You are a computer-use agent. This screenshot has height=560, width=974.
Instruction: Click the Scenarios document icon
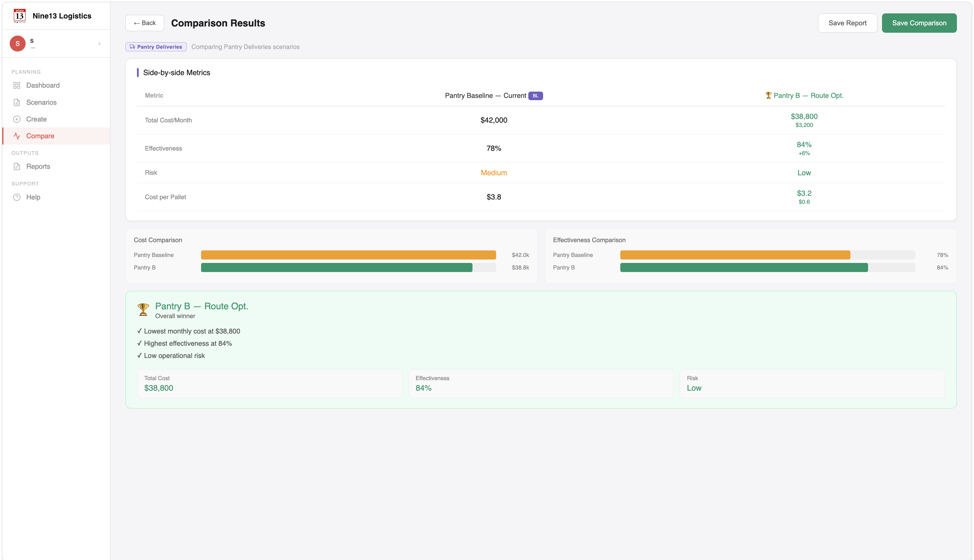(x=17, y=102)
